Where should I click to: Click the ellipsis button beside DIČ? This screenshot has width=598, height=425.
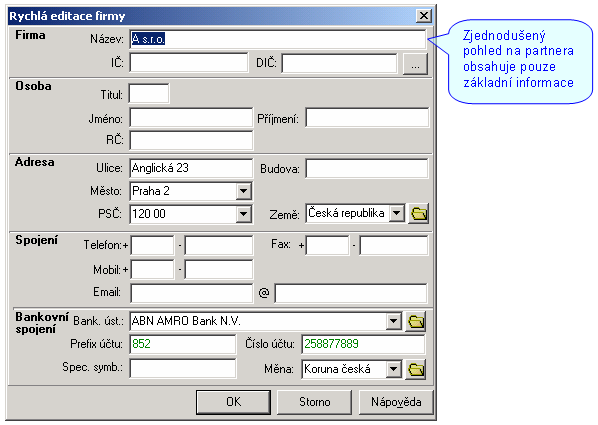[x=415, y=64]
